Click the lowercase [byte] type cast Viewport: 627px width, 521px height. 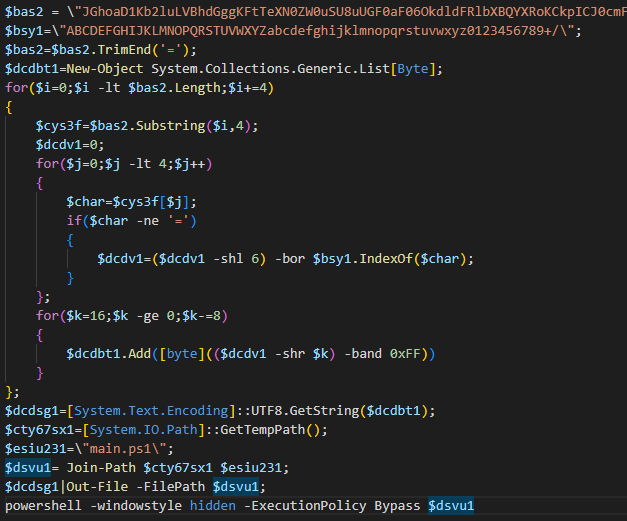(x=182, y=354)
